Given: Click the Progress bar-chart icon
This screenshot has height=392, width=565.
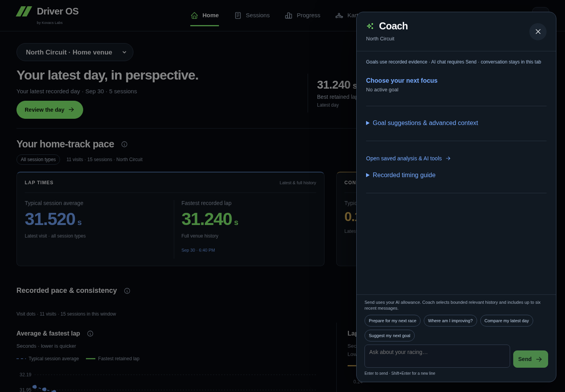Looking at the screenshot, I should point(288,15).
